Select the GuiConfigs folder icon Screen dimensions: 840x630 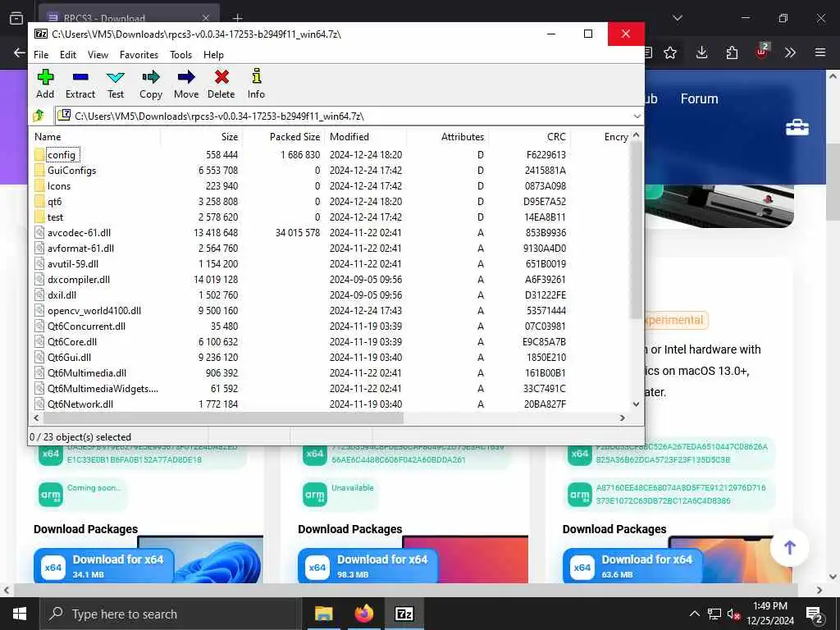click(x=39, y=171)
